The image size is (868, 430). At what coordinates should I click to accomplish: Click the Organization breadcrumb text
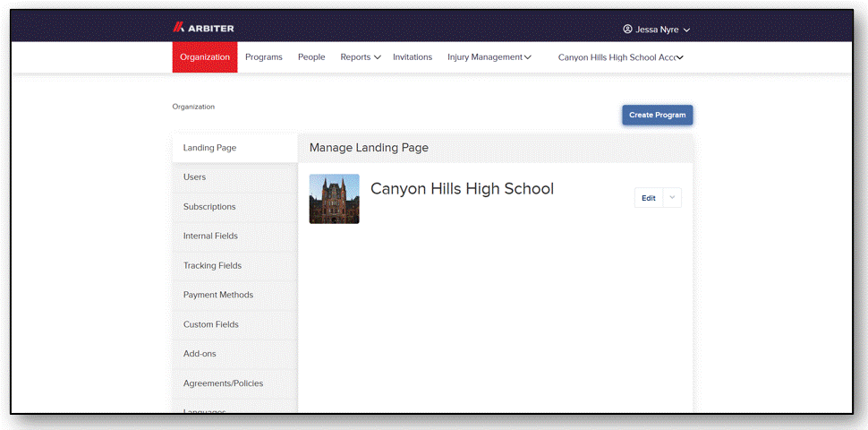[193, 107]
